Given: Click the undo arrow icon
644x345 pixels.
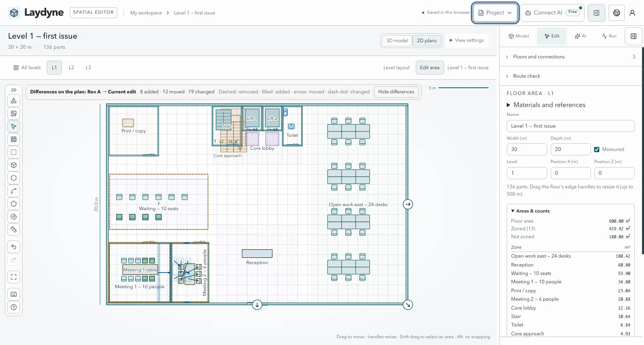Looking at the screenshot, I should 14,247.
